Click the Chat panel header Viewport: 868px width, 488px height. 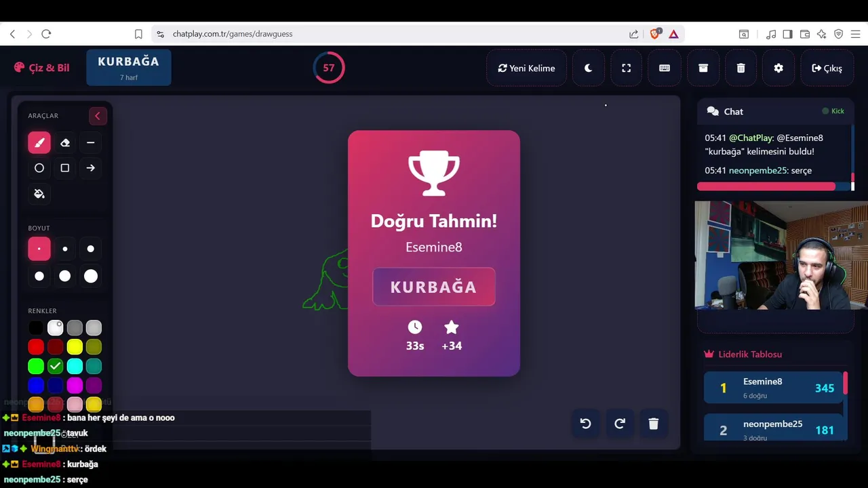775,111
